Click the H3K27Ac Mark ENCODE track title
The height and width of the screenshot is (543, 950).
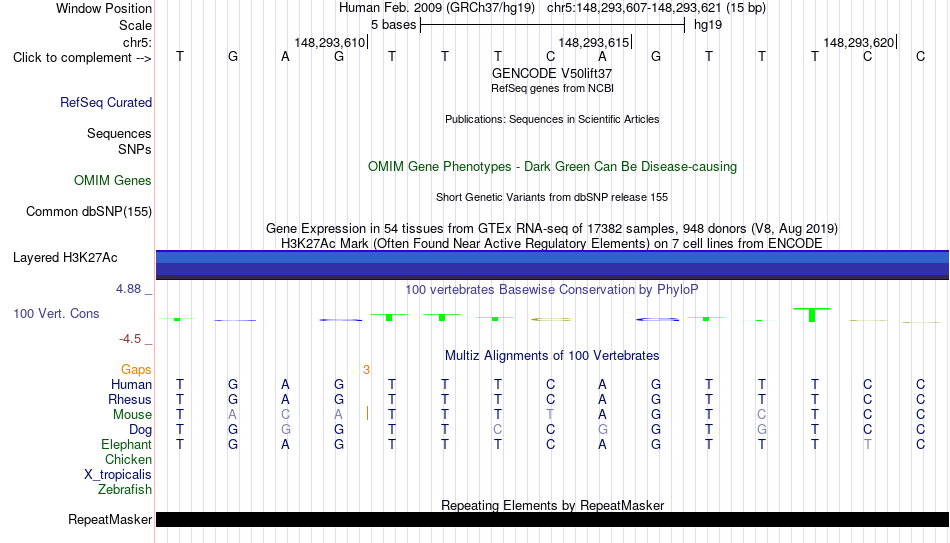(552, 244)
